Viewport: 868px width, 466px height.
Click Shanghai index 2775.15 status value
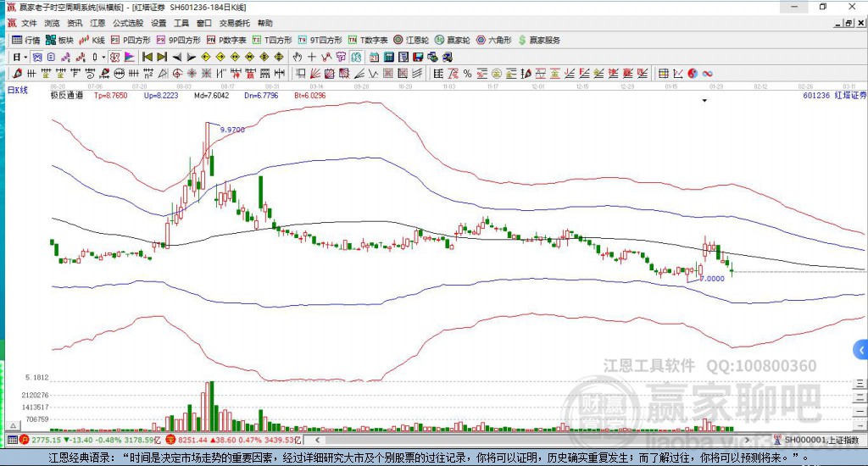tap(46, 440)
